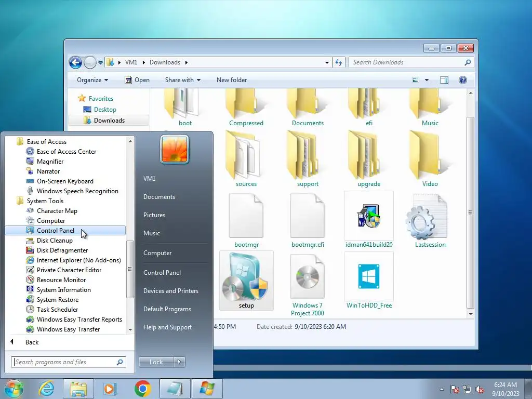Click the taskbar clock and date
The width and height of the screenshot is (532, 399).
point(506,389)
